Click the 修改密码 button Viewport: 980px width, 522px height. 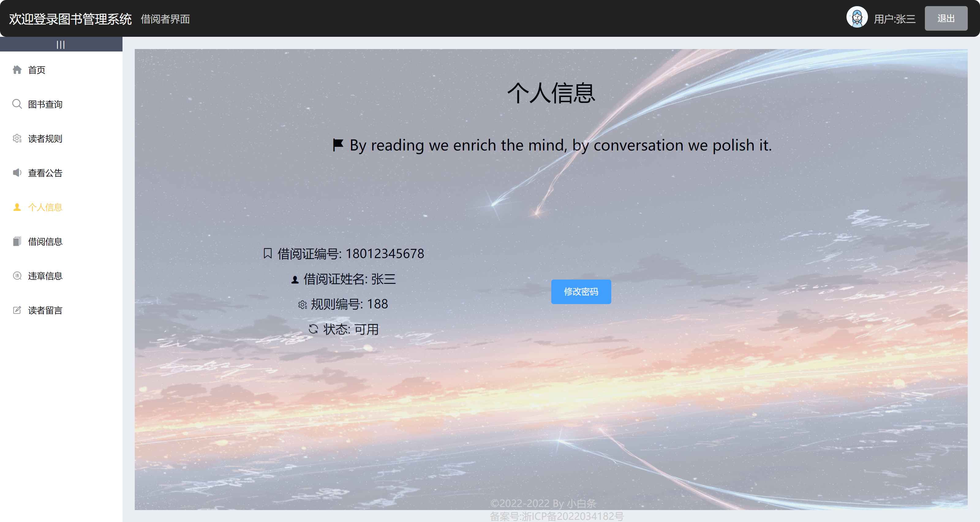click(581, 291)
